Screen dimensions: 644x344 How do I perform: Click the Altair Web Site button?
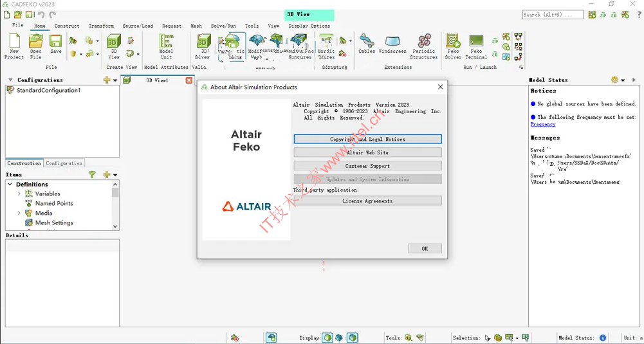(367, 152)
